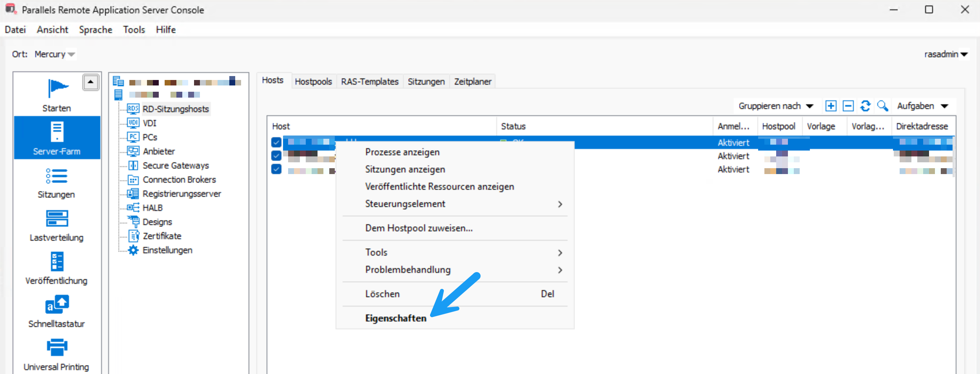Open the Gruppieren nach dropdown

point(775,106)
